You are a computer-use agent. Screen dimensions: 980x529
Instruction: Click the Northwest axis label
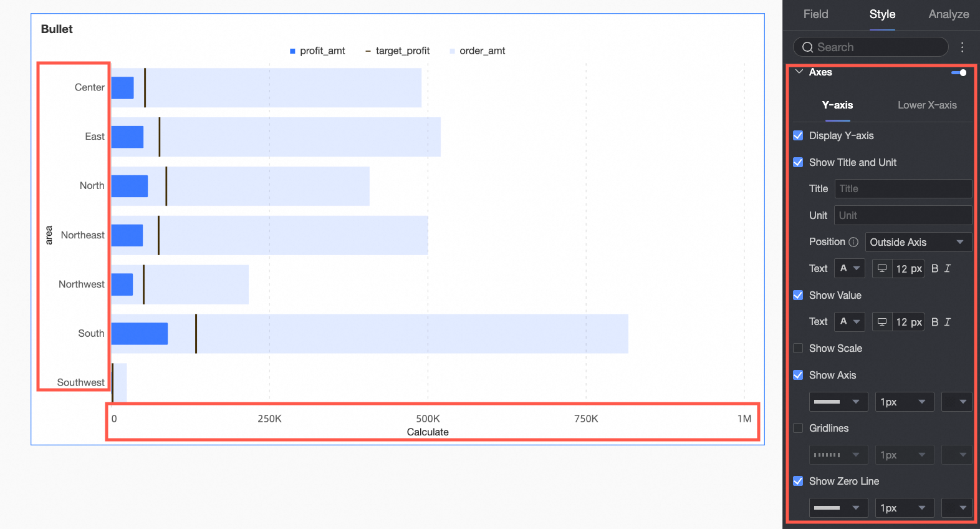tap(82, 284)
